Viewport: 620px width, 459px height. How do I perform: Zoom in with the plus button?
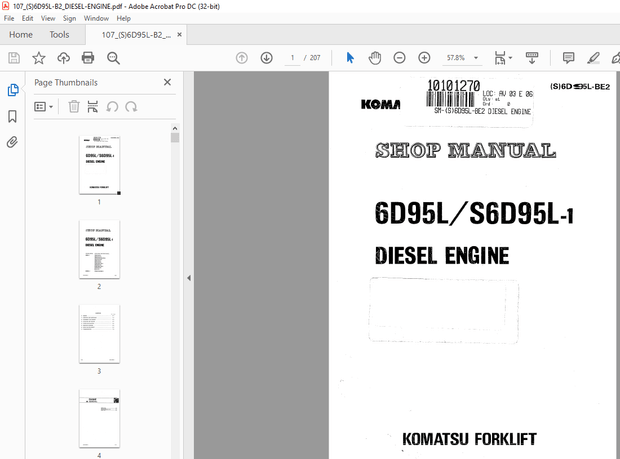tap(424, 58)
